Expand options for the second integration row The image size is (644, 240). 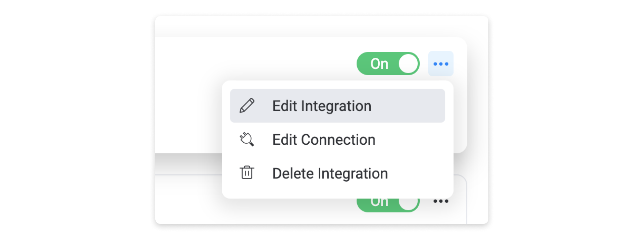coord(441,201)
